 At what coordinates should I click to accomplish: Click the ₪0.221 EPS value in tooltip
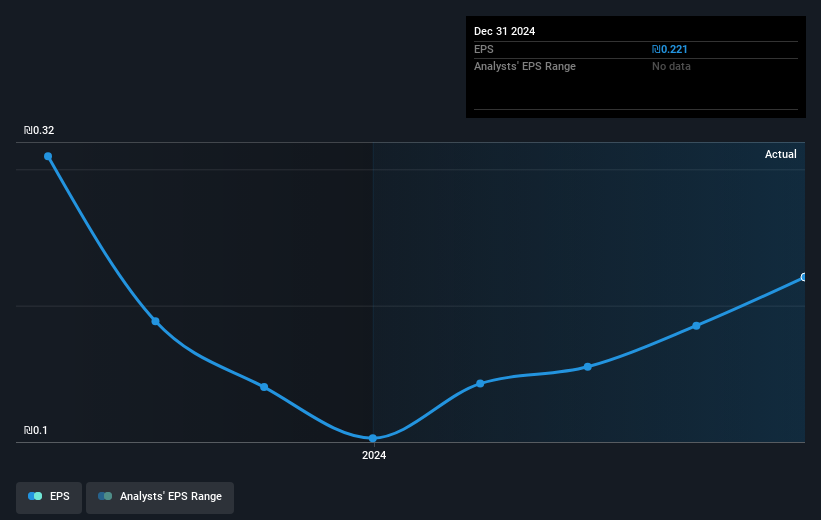point(669,49)
